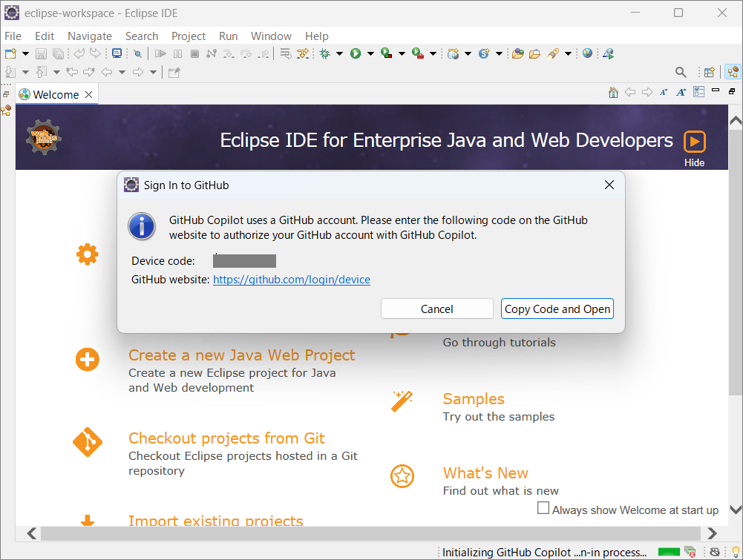Viewport: 743px width, 560px height.
Task: Click the highlighter Search pen icon
Action: click(x=552, y=53)
